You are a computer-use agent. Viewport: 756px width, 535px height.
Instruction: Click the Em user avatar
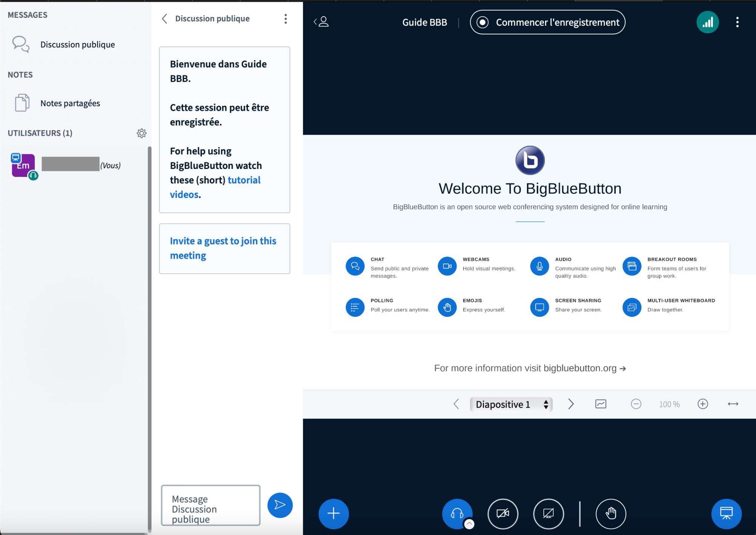(x=23, y=165)
